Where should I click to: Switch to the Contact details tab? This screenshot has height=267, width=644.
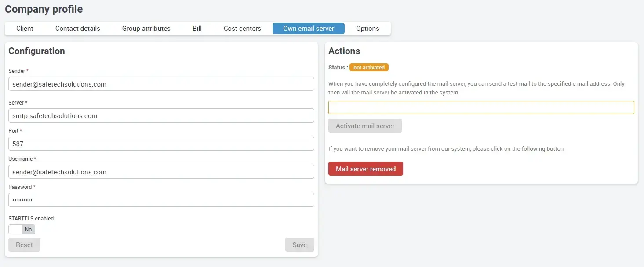point(77,29)
